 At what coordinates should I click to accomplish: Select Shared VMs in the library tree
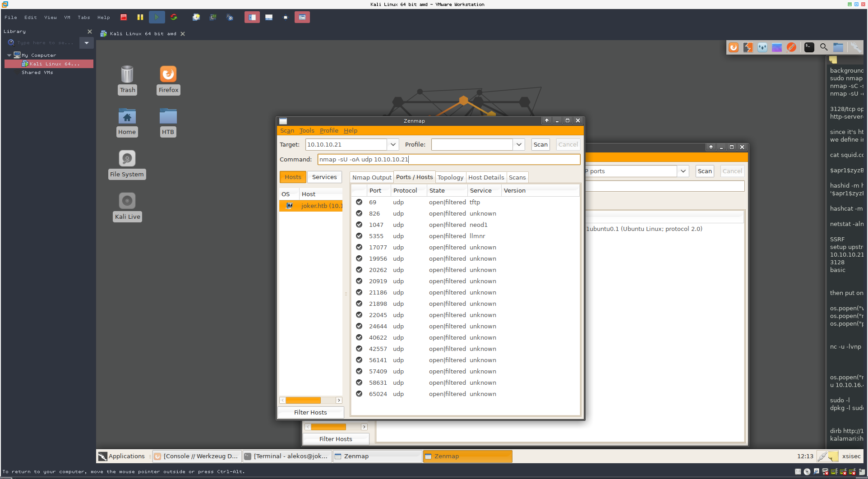click(x=37, y=72)
